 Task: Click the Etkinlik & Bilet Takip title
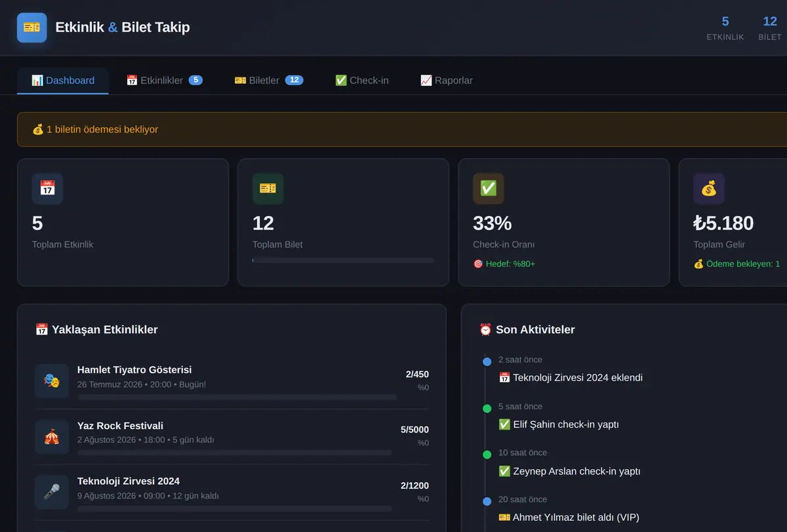(123, 28)
